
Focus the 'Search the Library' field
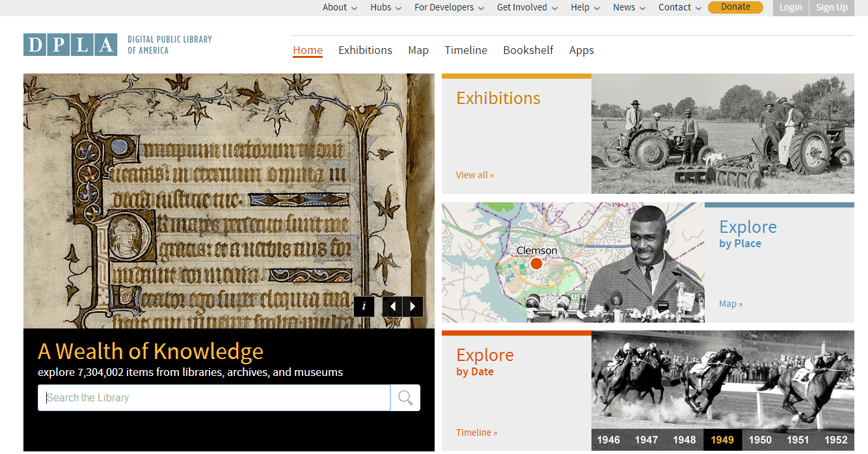(x=214, y=398)
